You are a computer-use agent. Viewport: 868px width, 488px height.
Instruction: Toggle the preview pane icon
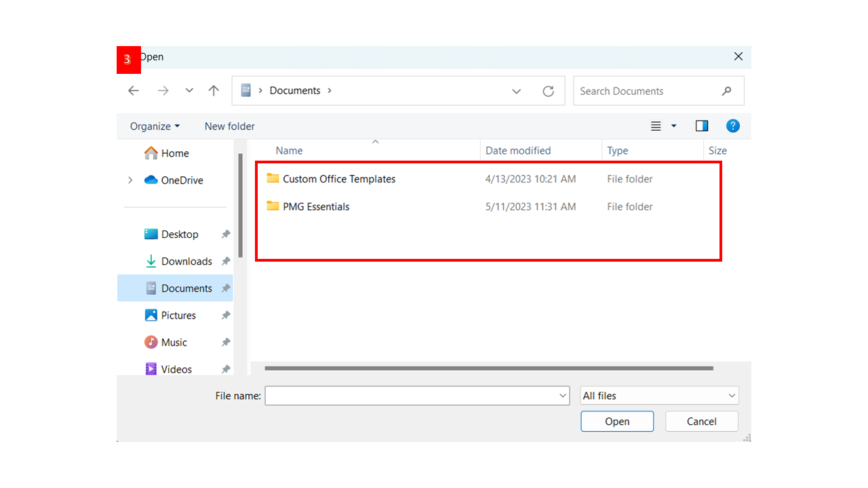click(x=702, y=126)
